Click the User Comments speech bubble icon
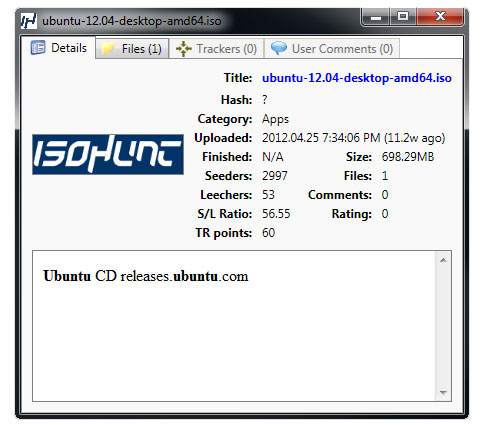 point(279,49)
